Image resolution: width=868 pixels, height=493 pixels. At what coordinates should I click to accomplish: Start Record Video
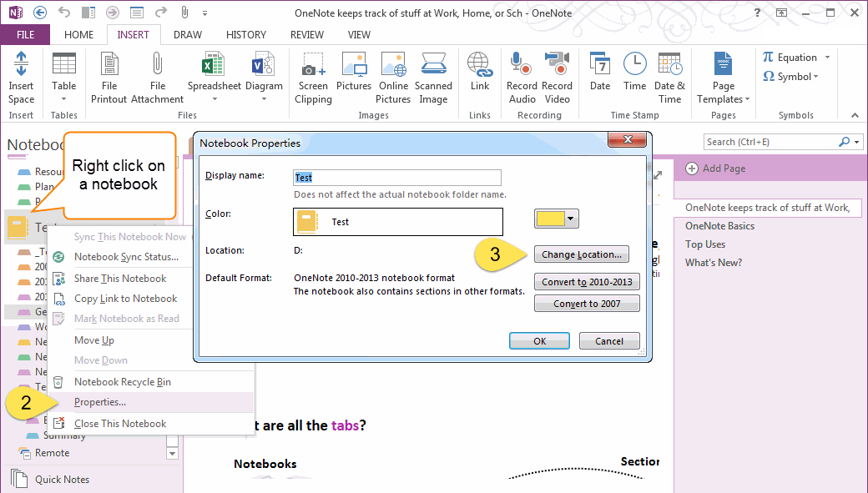(x=557, y=78)
